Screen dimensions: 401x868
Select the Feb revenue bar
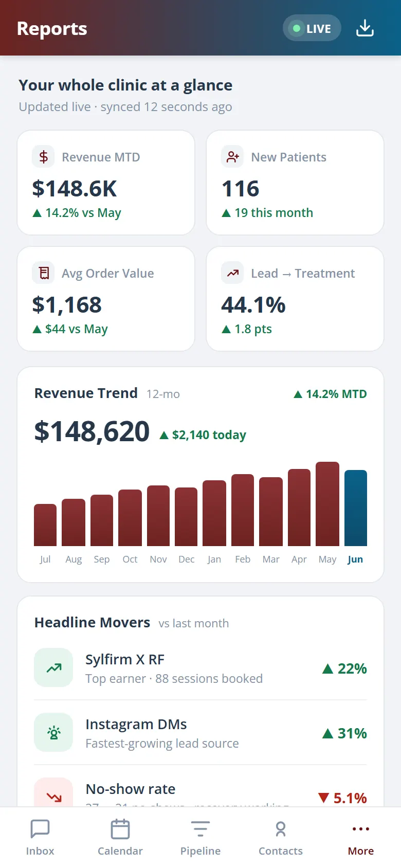point(243,510)
